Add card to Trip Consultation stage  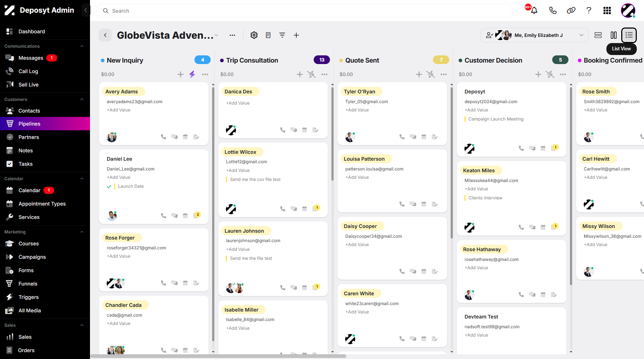pyautogui.click(x=300, y=74)
